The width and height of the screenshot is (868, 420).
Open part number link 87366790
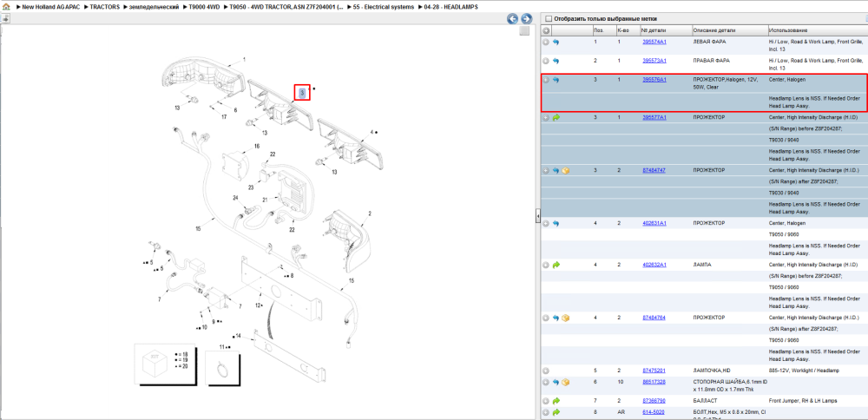click(654, 401)
